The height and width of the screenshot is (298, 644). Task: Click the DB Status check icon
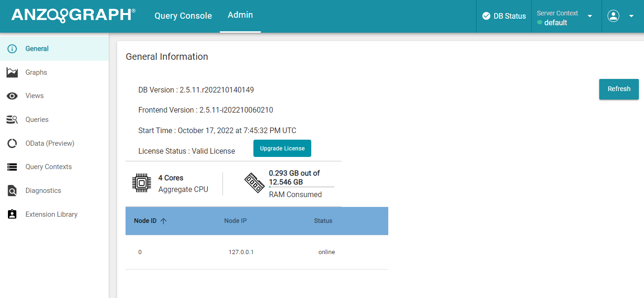[x=487, y=15]
